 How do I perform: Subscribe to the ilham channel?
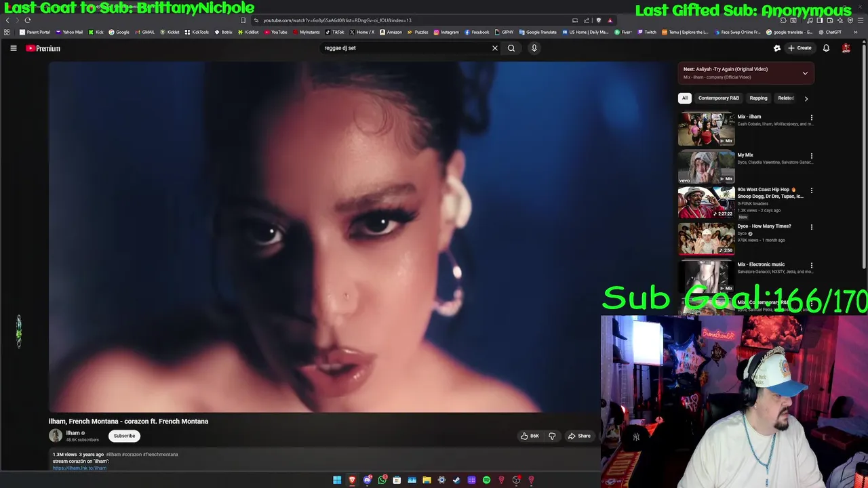pos(124,436)
